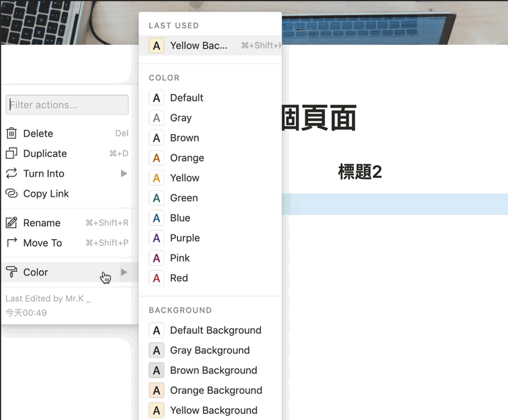This screenshot has width=508, height=420.
Task: Click the Color paint roller icon
Action: (11, 272)
